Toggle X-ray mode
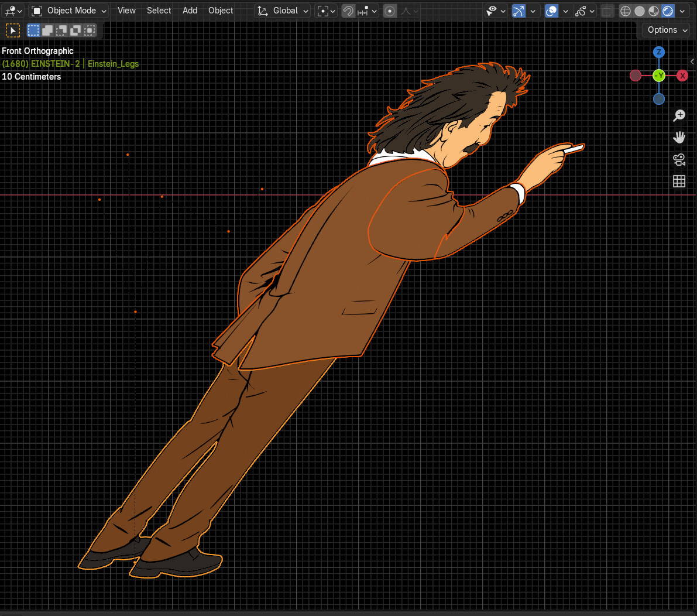 coord(607,11)
